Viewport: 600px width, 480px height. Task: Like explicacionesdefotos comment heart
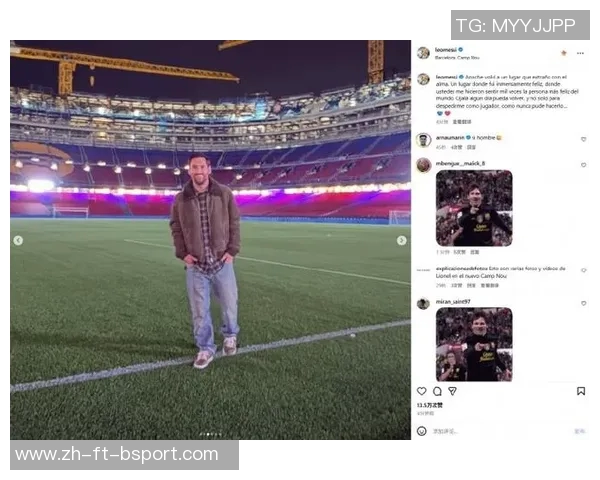point(584,270)
